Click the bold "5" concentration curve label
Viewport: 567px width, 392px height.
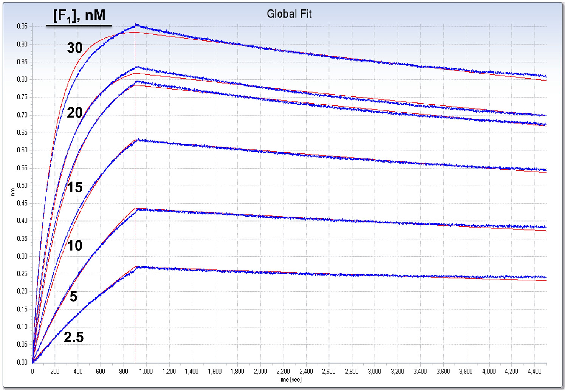click(74, 296)
